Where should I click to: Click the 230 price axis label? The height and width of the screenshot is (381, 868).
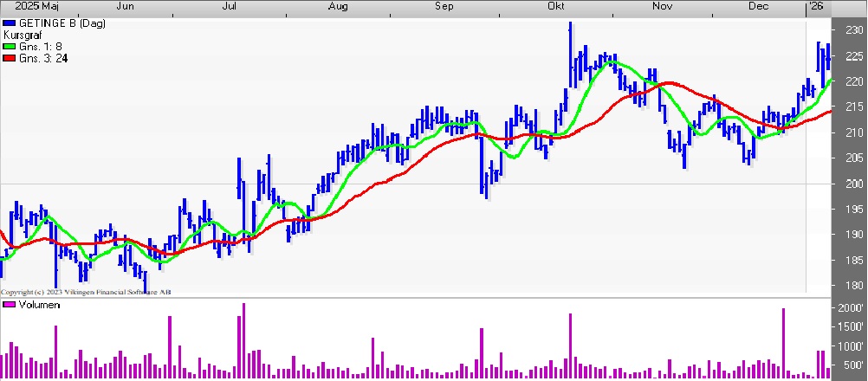pyautogui.click(x=854, y=31)
